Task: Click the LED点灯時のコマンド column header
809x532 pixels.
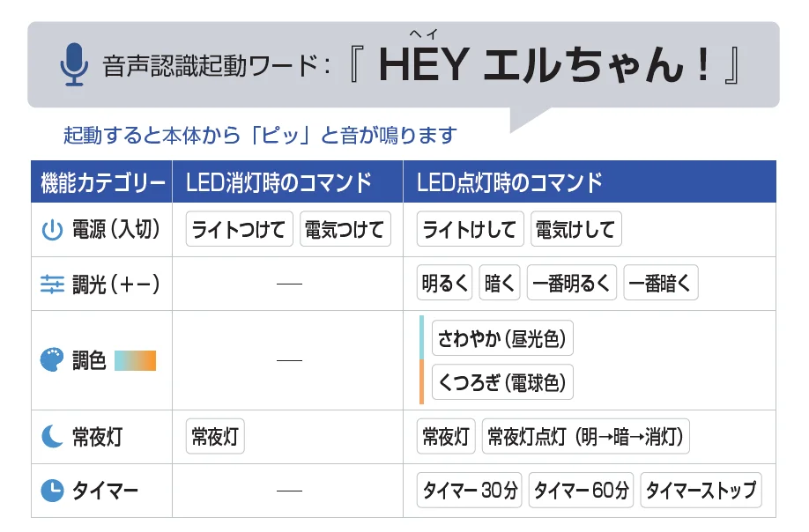Action: pos(590,182)
